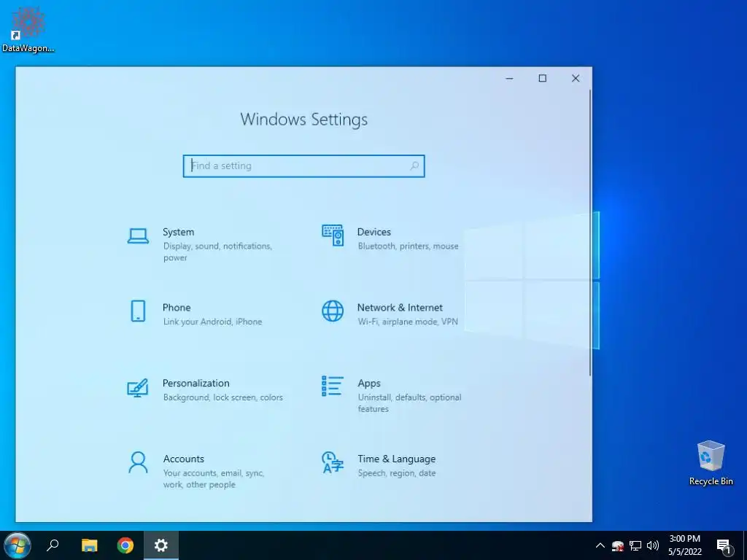Click into the Find a setting box

304,166
